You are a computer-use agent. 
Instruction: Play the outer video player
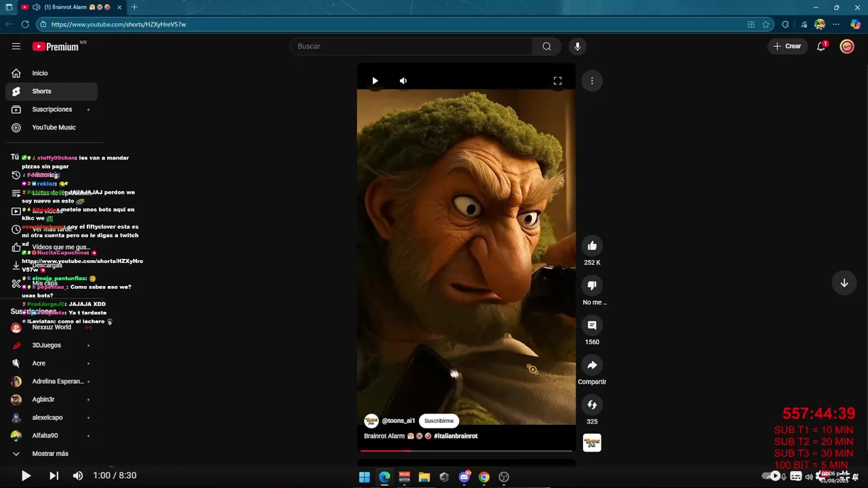click(x=26, y=476)
